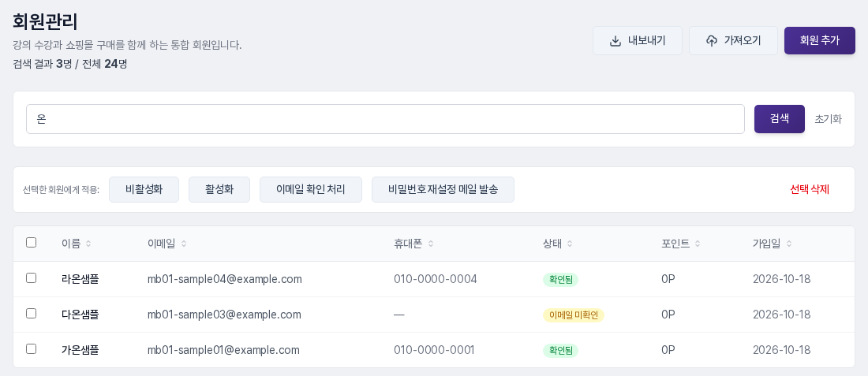This screenshot has width=868, height=376.
Task: Sort by 가입일 column arrow icon
Action: [x=789, y=244]
